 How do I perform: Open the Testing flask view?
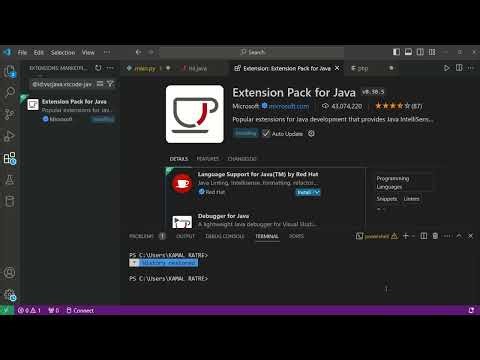click(9, 180)
